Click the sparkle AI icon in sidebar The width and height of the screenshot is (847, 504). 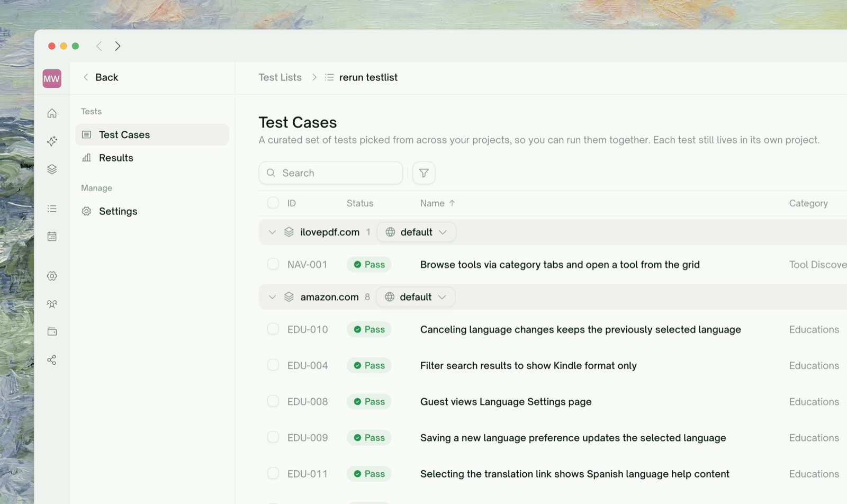[52, 141]
